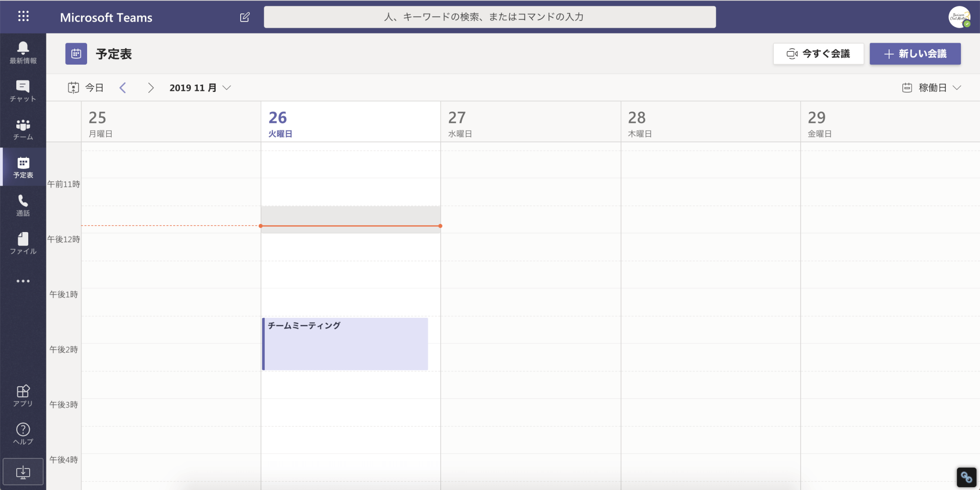Select the Calendar (予定表) sidebar tab
980x490 pixels.
23,167
